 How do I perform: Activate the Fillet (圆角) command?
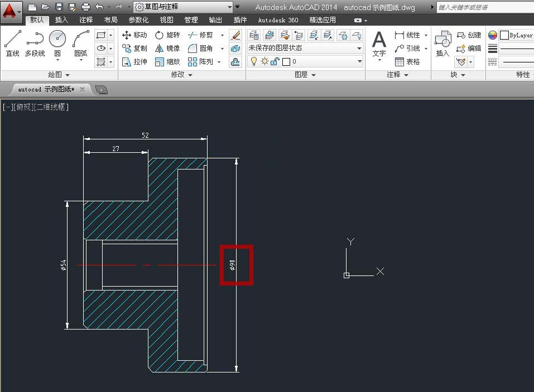pyautogui.click(x=200, y=49)
